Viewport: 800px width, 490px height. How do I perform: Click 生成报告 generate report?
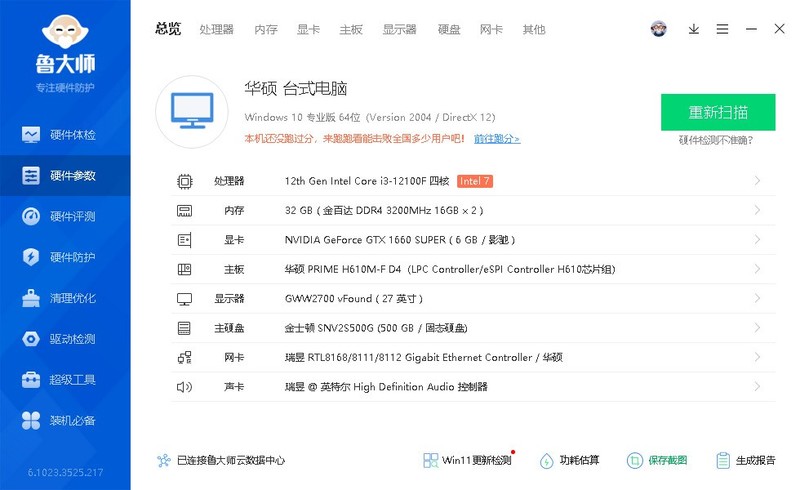tap(745, 460)
